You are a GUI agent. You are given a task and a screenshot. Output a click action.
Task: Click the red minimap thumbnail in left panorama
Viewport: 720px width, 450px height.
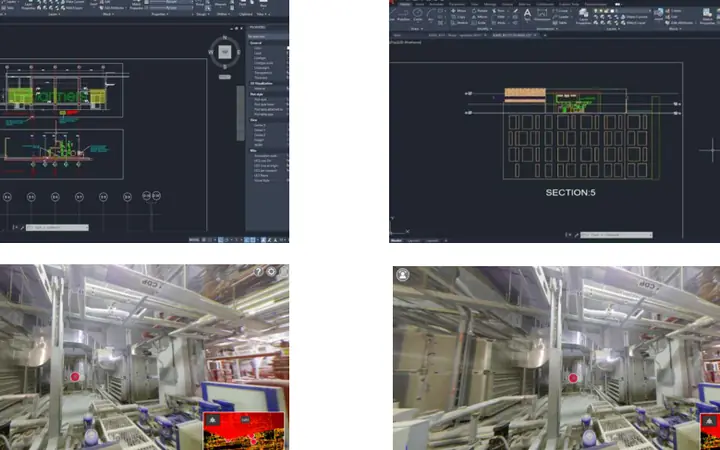pos(244,431)
